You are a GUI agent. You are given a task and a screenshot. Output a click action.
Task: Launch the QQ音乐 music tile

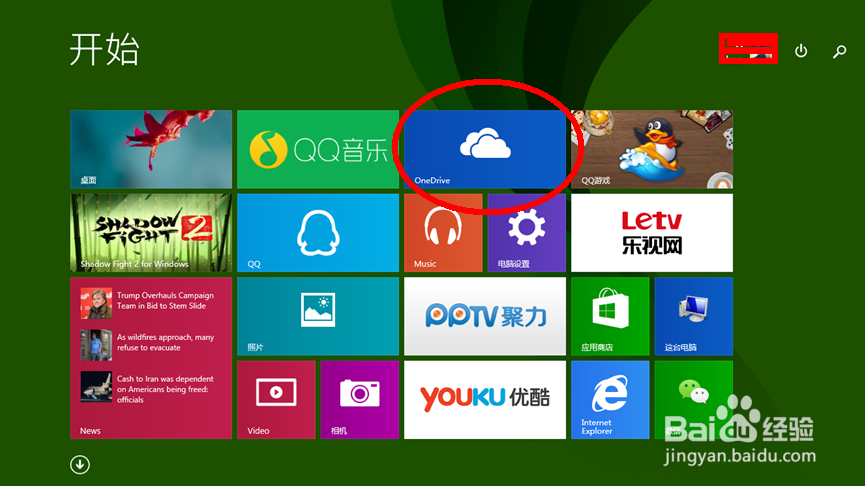tap(318, 149)
